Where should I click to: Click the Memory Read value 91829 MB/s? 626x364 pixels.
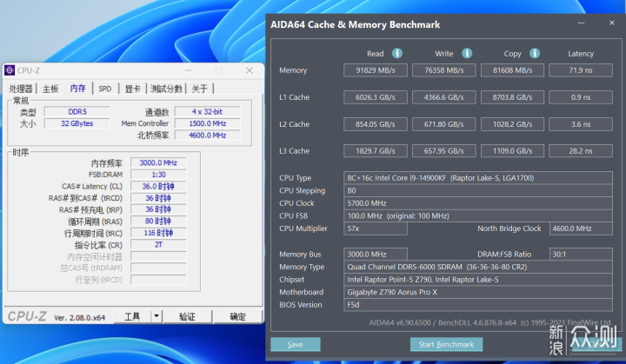click(376, 70)
